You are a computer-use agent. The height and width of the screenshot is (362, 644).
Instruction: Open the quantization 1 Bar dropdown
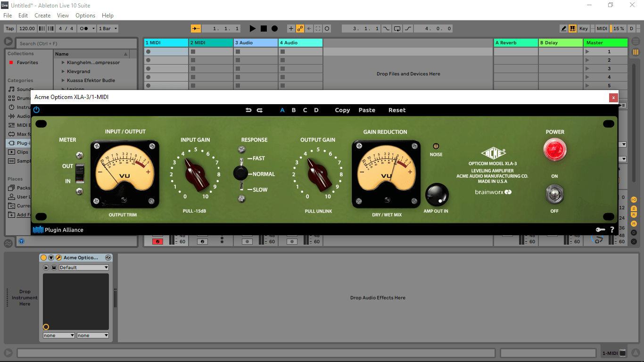point(108,29)
